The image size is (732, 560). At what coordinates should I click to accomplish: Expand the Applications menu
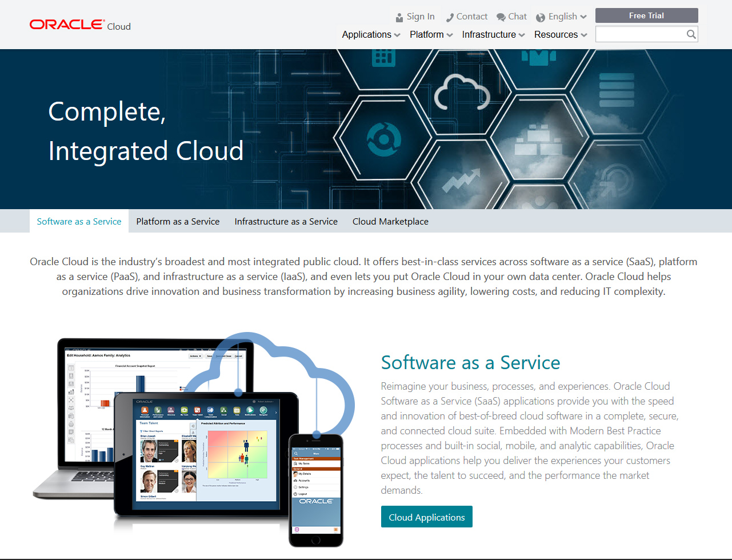tap(371, 34)
